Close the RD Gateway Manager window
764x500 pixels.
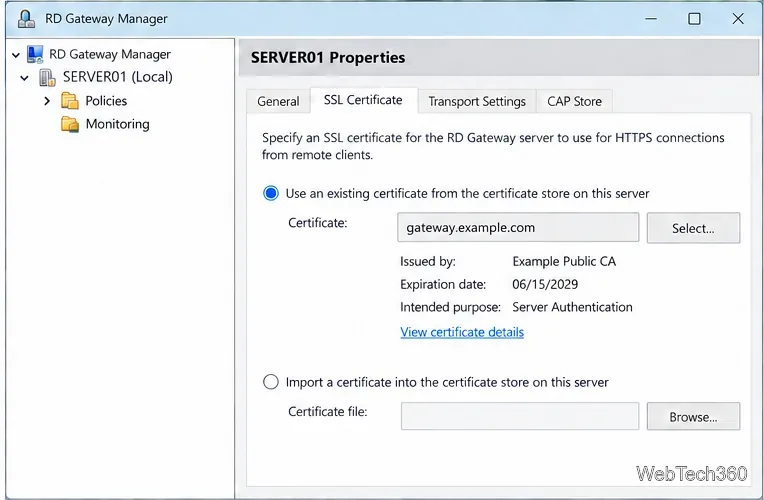coord(738,19)
